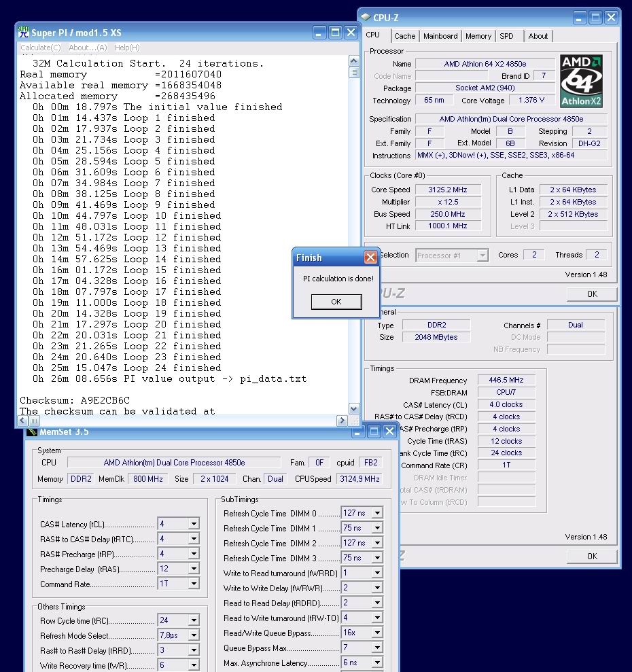Open Read to Write turnaround (tRW-TO) dropdown

[377, 618]
